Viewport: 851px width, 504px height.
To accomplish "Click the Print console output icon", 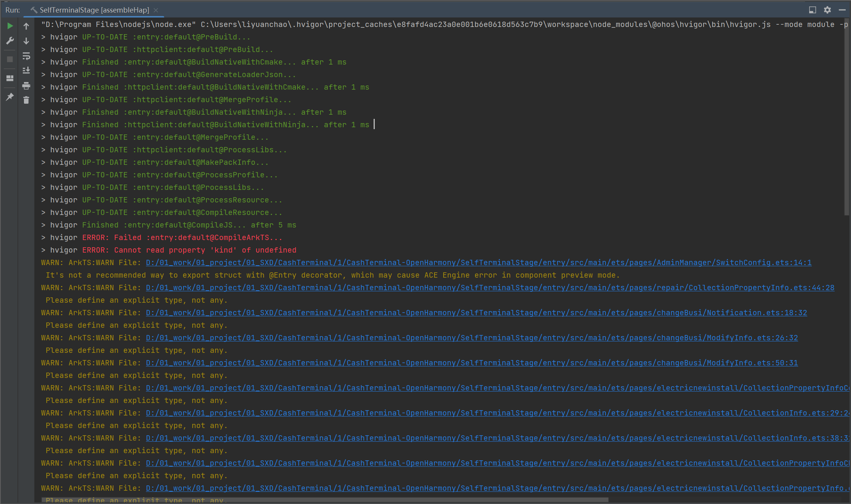I will (x=26, y=86).
